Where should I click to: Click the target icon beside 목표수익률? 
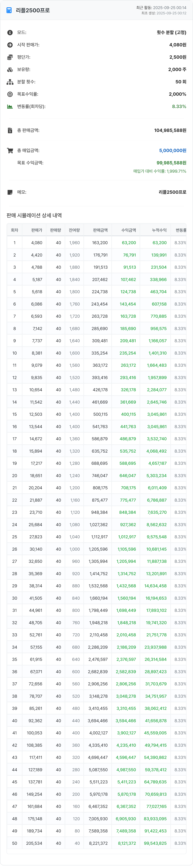click(10, 94)
